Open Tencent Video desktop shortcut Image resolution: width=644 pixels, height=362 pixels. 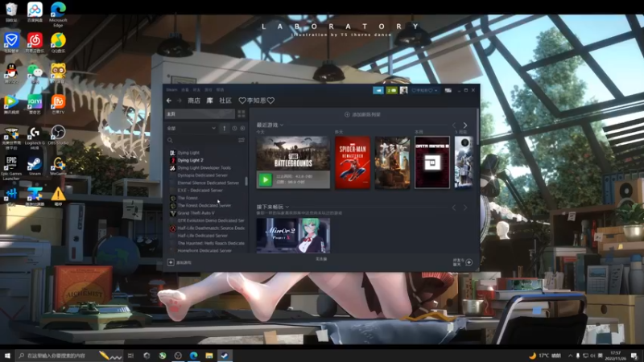click(11, 105)
